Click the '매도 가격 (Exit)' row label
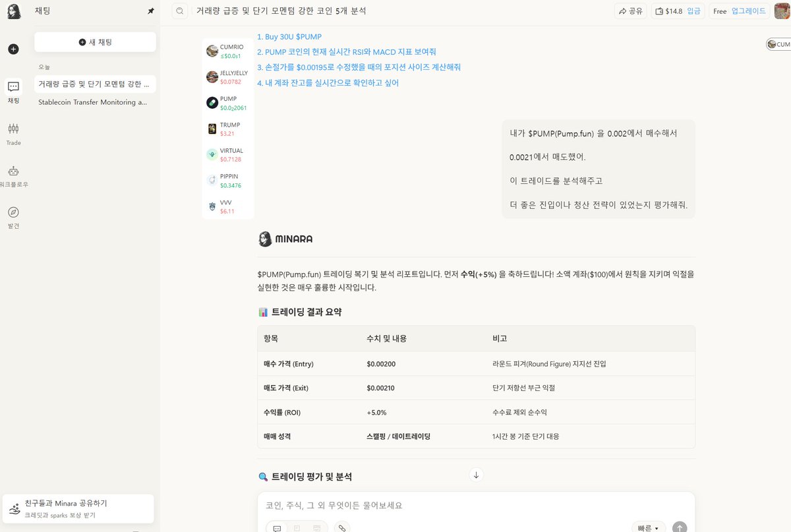The width and height of the screenshot is (791, 532). (285, 388)
